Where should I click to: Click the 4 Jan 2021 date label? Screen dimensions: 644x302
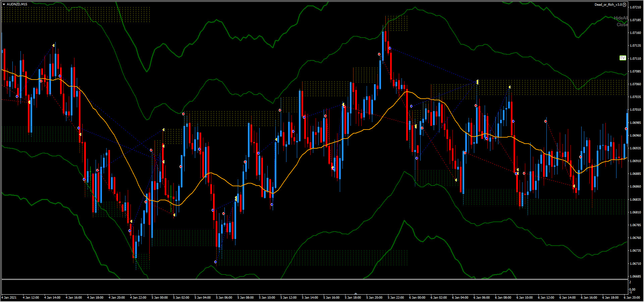click(9, 298)
